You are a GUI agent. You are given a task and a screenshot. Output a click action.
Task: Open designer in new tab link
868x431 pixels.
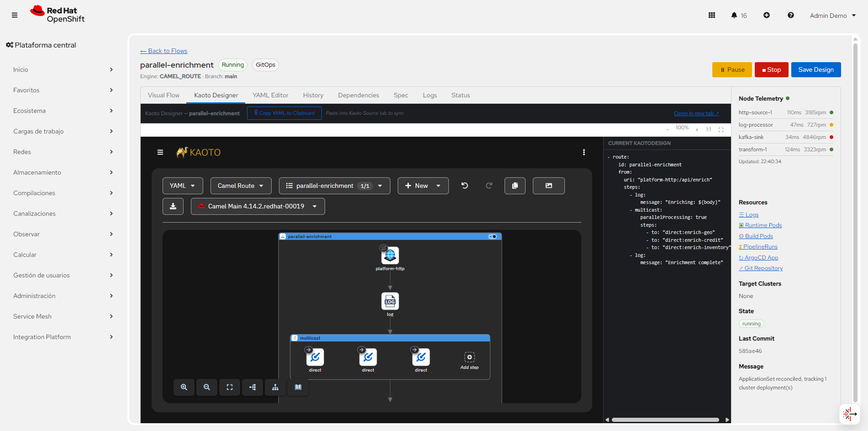point(696,113)
